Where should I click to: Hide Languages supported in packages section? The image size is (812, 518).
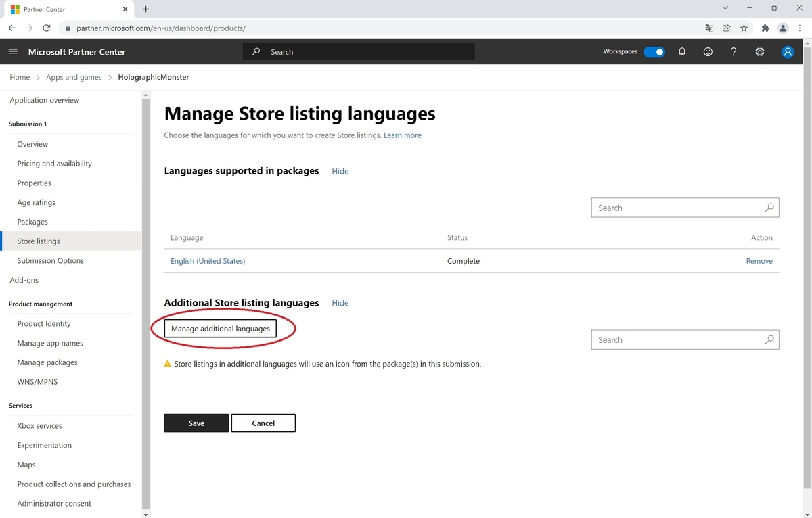(x=340, y=171)
